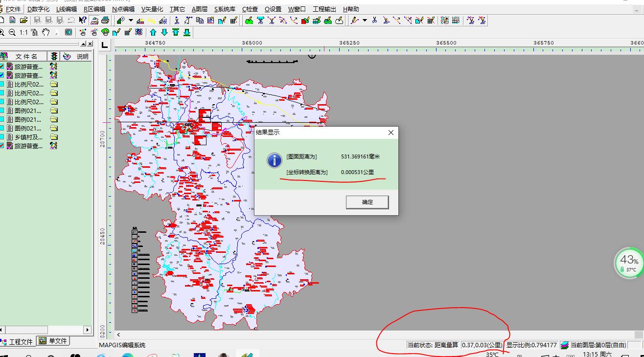Click the 确定 button in dialog
The height and width of the screenshot is (357, 644).
coord(367,202)
